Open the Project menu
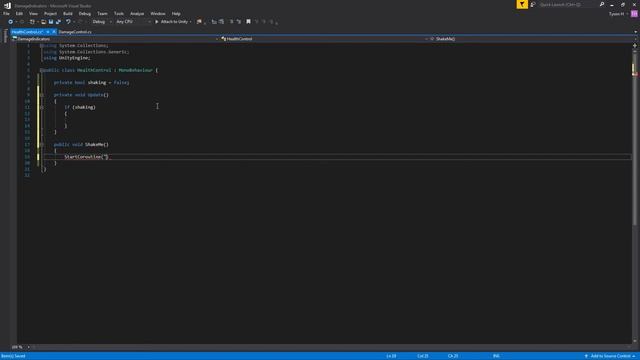640x360 pixels. click(x=50, y=14)
